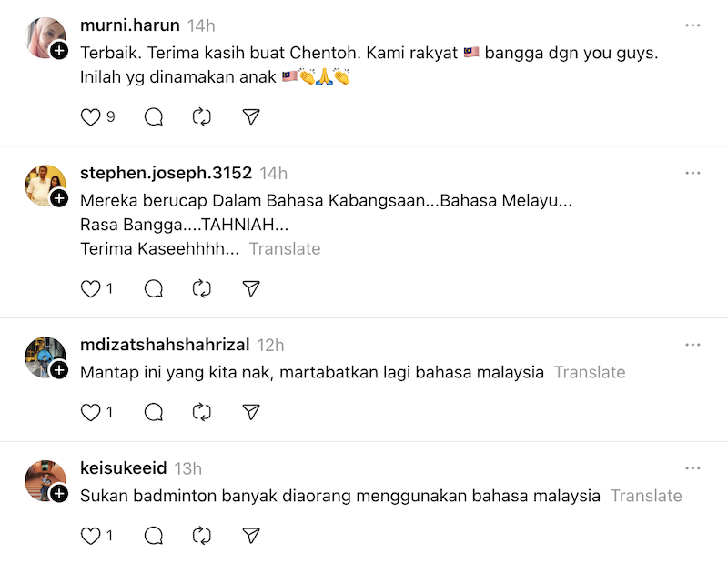Translate keisukeeid's comment

click(646, 496)
